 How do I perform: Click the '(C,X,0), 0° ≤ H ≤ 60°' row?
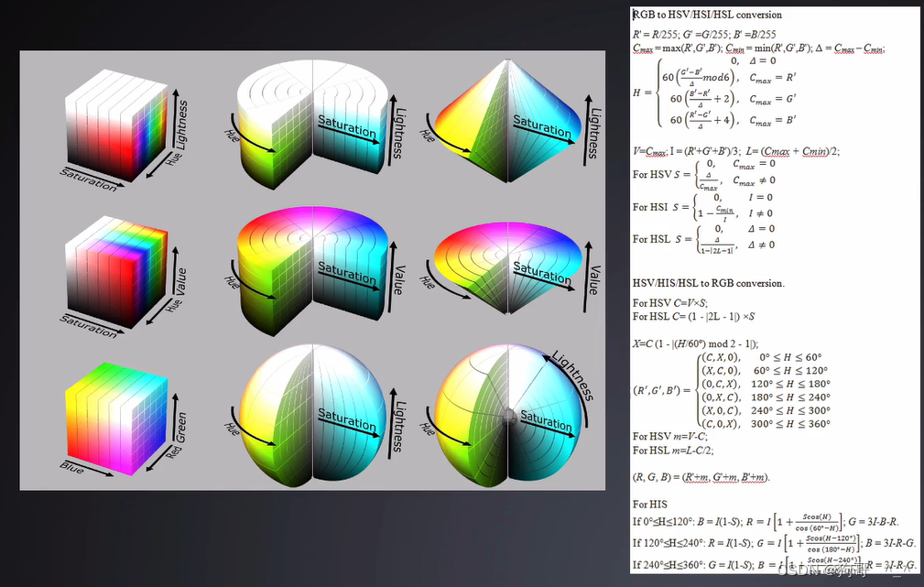pos(761,357)
